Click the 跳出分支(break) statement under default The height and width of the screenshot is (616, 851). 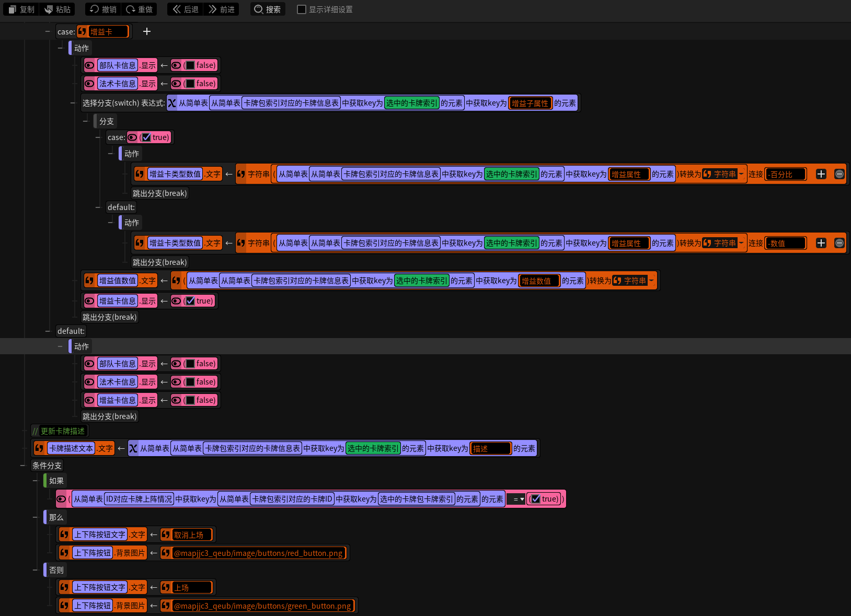tap(109, 416)
